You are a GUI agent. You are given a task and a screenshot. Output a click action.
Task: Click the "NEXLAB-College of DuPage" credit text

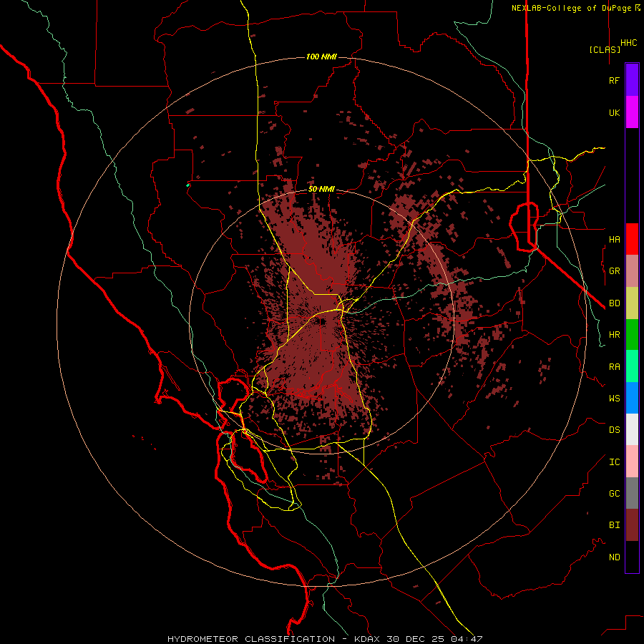click(571, 8)
